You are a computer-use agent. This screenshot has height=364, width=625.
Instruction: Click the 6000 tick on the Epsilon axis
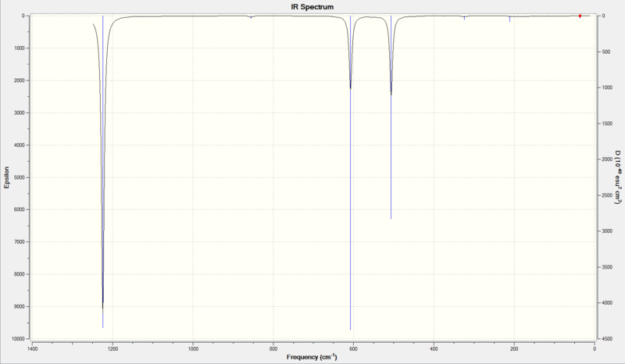tap(19, 209)
